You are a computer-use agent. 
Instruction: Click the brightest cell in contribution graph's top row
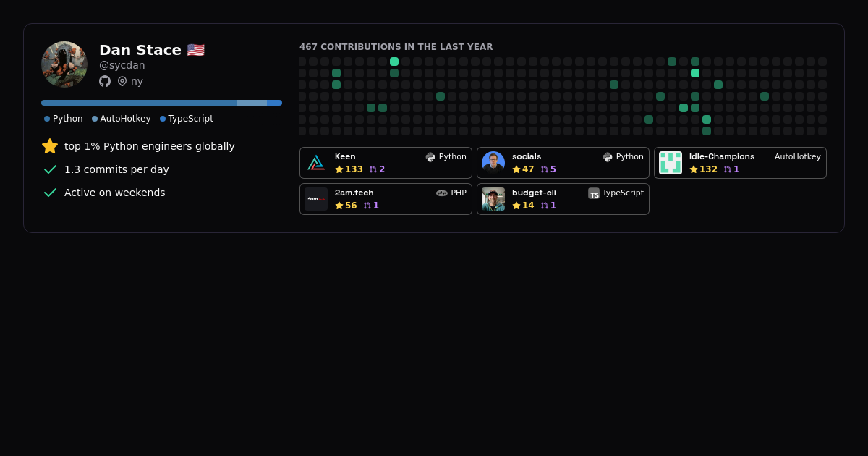tap(394, 62)
